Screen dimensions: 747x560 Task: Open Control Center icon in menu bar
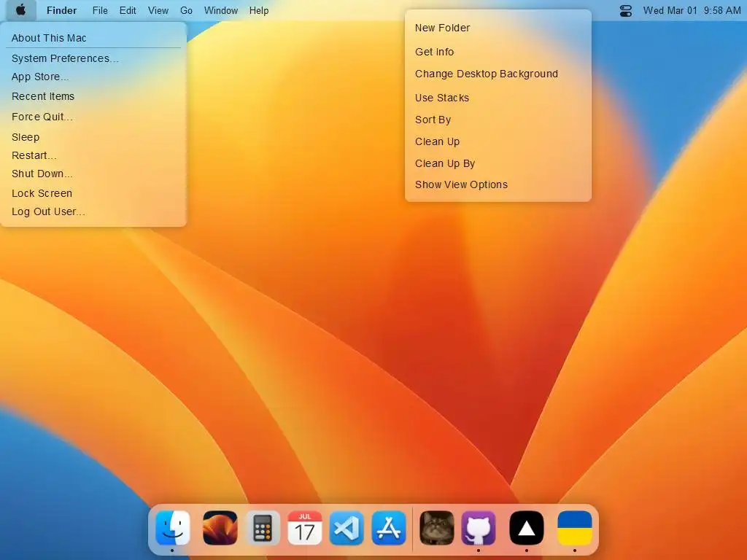point(625,10)
